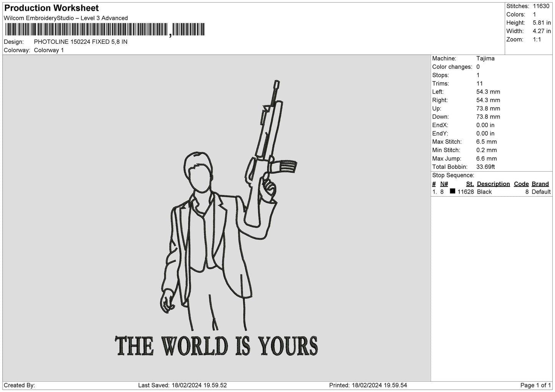Select the EndY value "0.00 in"
The height and width of the screenshot is (392, 555).
485,134
